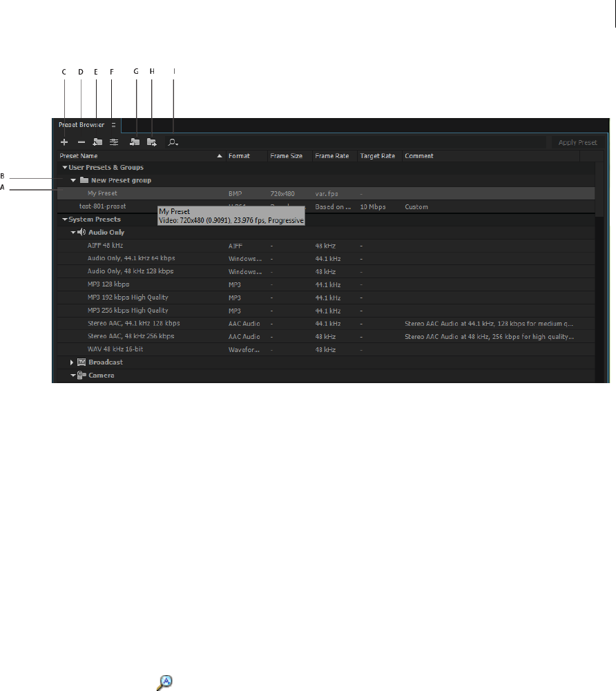Click the 720x480 frame size cell
Viewport: 616px width, 691px height.
[282, 194]
